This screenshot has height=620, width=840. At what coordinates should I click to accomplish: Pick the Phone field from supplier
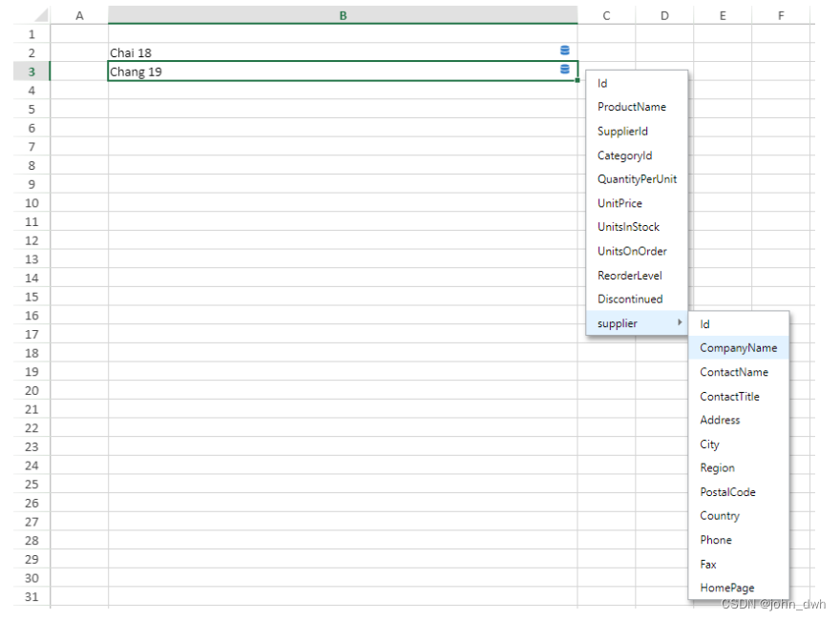715,539
